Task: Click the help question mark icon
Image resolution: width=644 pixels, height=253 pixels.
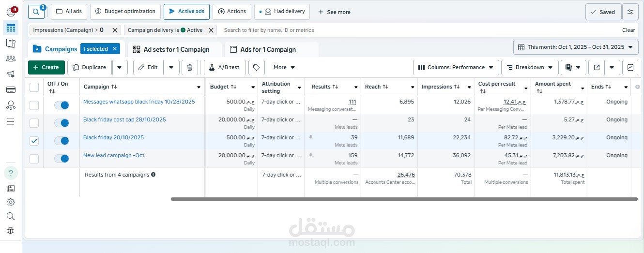Action: tap(11, 173)
